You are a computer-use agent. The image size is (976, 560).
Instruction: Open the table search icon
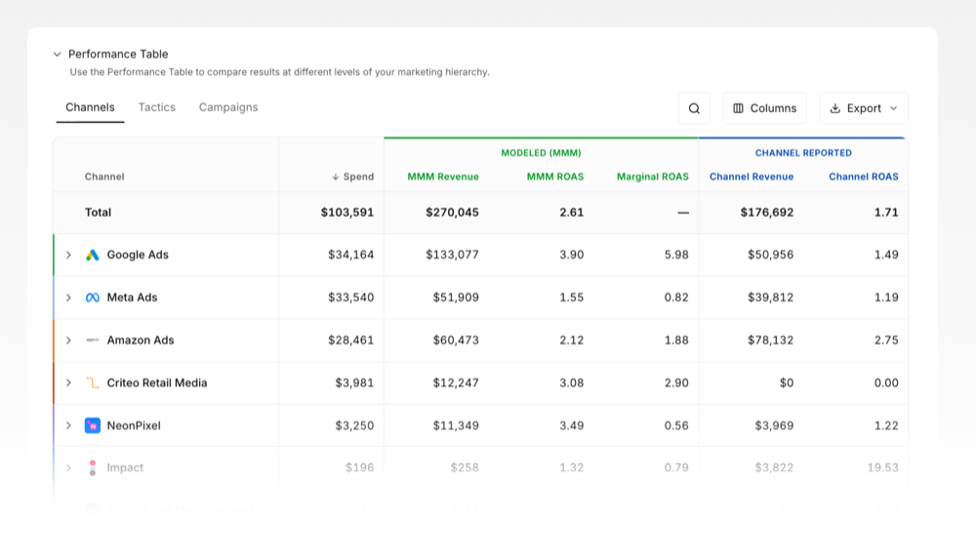pyautogui.click(x=694, y=108)
